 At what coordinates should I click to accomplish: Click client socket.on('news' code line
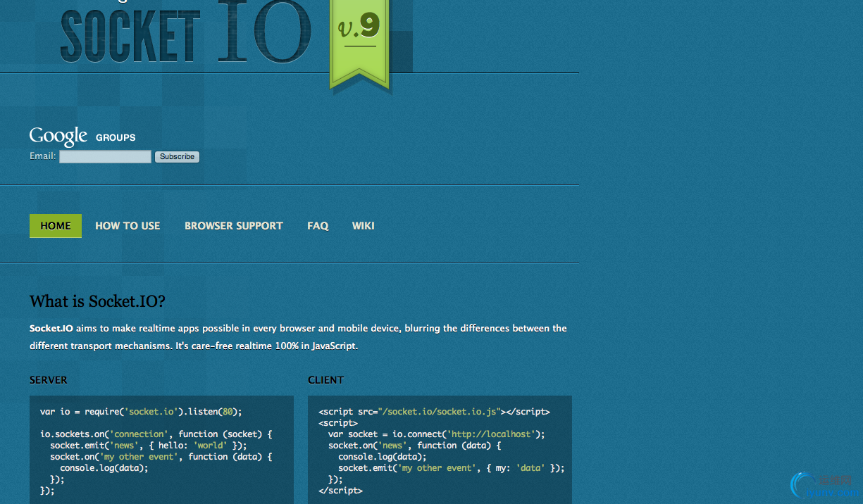[414, 446]
